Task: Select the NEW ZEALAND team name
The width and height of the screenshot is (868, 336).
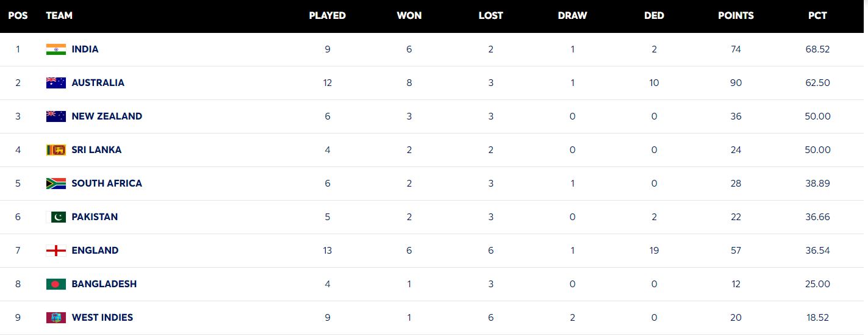Action: 107,116
